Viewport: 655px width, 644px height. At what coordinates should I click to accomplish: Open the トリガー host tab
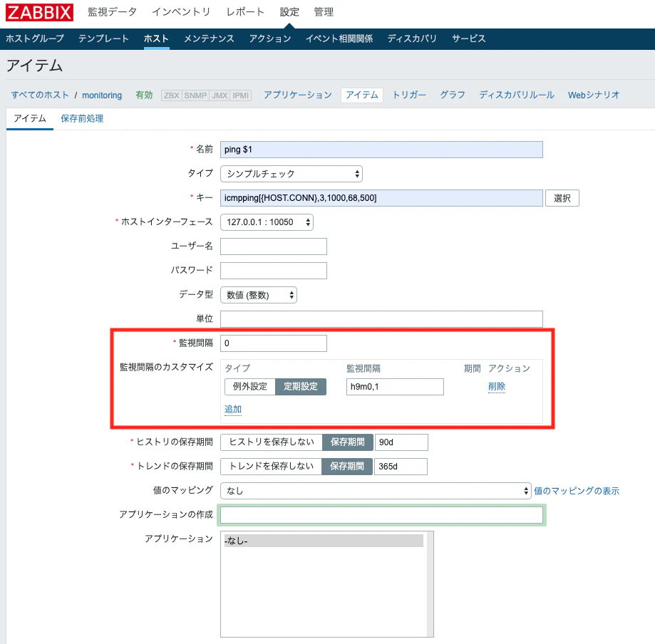[409, 95]
